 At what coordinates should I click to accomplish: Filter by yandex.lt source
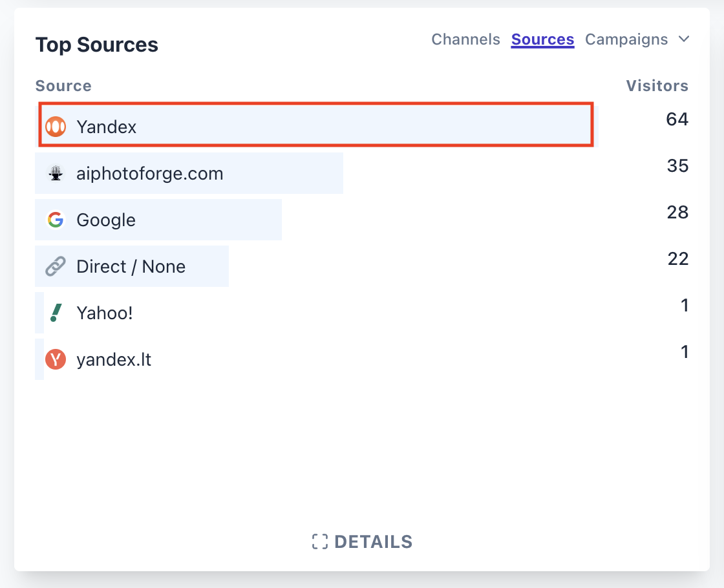coord(114,359)
